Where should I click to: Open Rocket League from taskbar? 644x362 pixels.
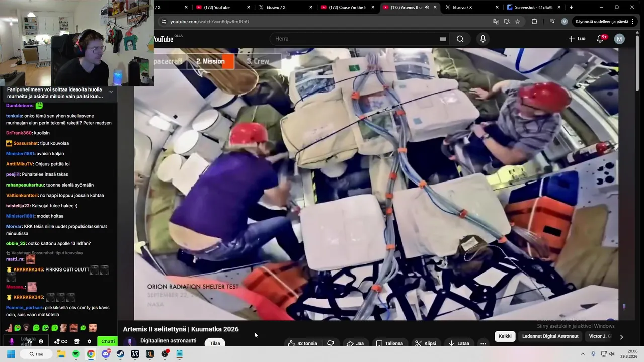pyautogui.click(x=150, y=354)
